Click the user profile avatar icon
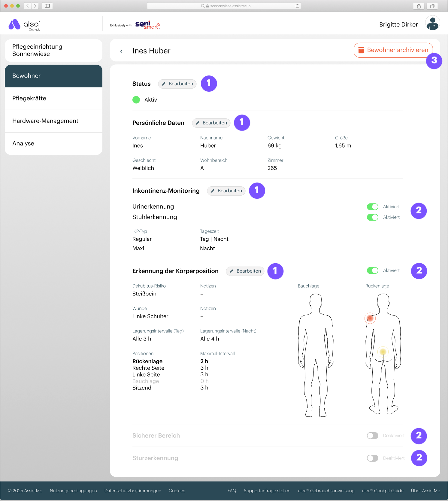Viewport: 448px width, 501px height. tap(432, 23)
